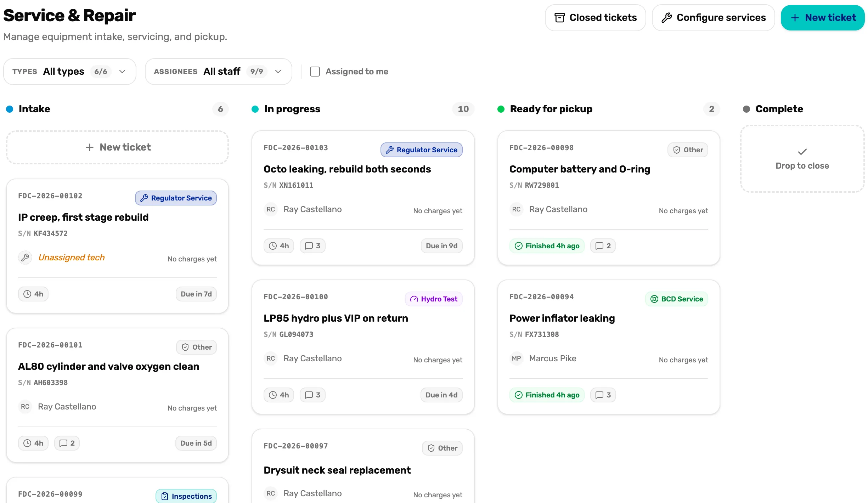Create a New ticket from header

point(823,18)
